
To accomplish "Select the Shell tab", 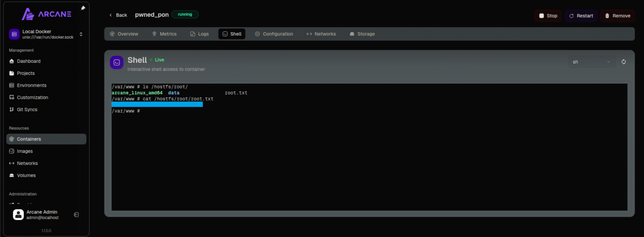I will click(232, 34).
